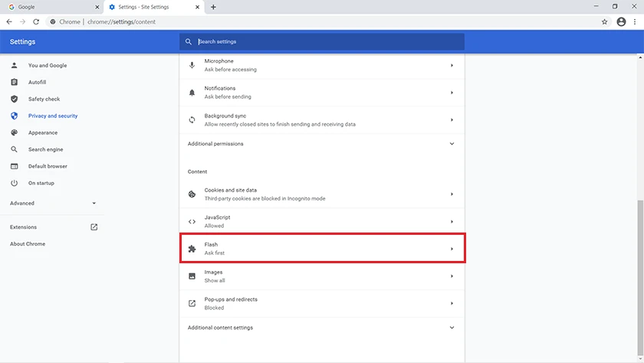Open Microphone permission settings
This screenshot has width=644, height=363.
pos(322,65)
